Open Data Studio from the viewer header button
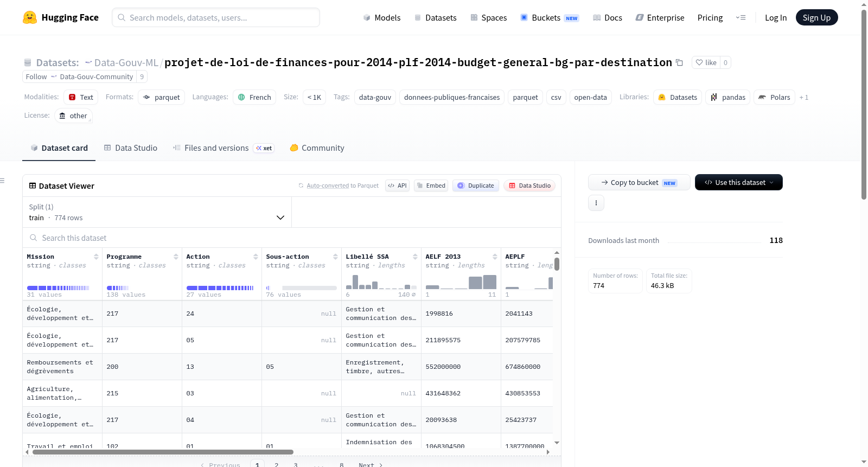The height and width of the screenshot is (467, 868). tap(529, 185)
